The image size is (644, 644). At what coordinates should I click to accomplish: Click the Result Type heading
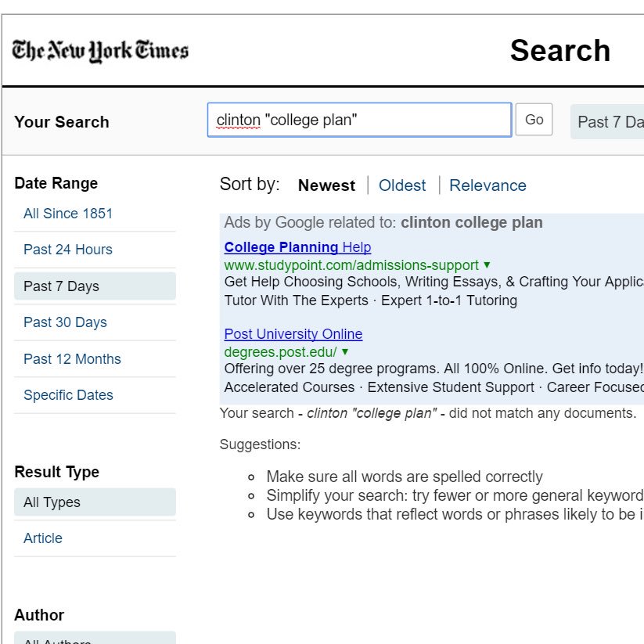(56, 472)
